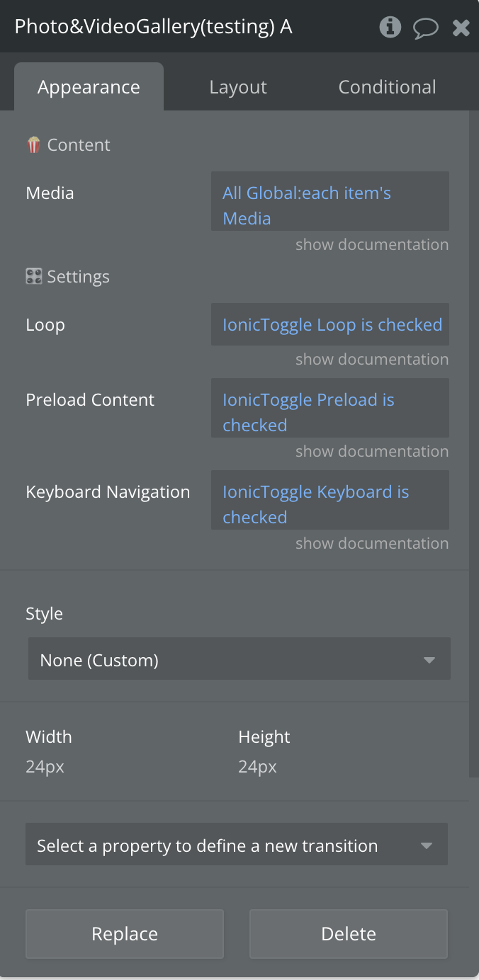Open the comments speech bubble icon
The image size is (479, 980).
425,28
